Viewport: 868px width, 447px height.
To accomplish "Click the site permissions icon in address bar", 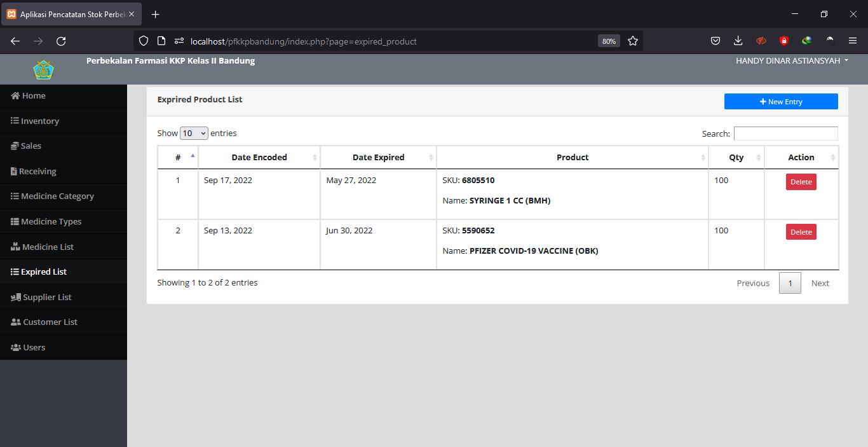I will pos(179,41).
